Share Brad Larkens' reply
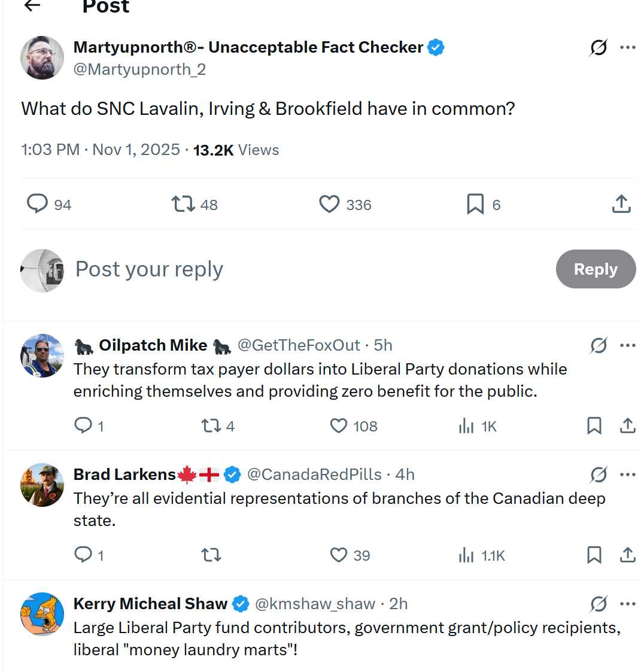Screen dimensions: 641x672 pyautogui.click(x=627, y=555)
